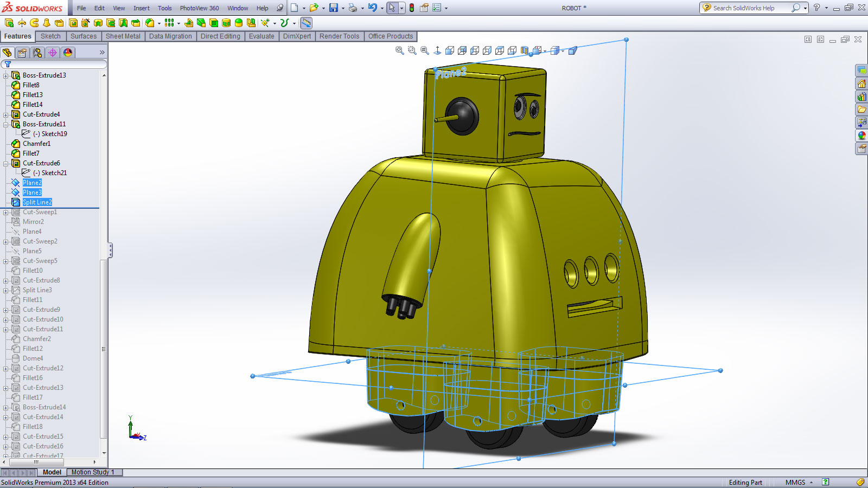Expand the Cut-Extrude4 tree node
The width and height of the screenshot is (868, 488).
(6, 114)
